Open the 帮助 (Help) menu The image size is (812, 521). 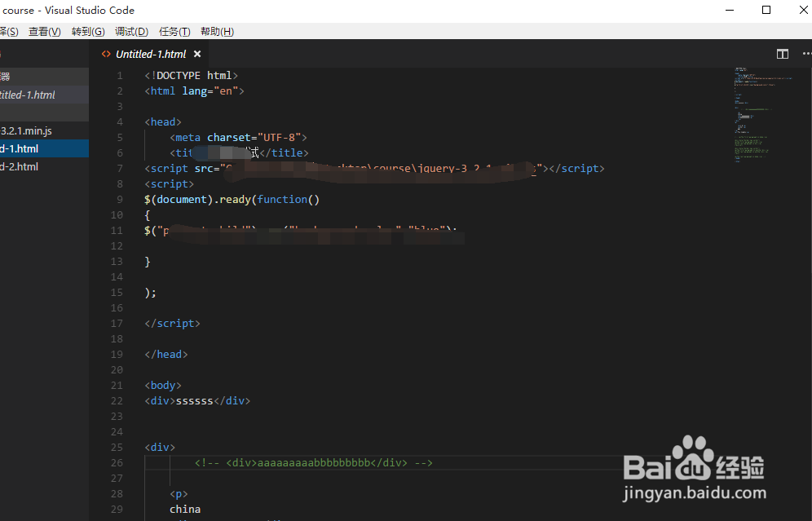217,31
